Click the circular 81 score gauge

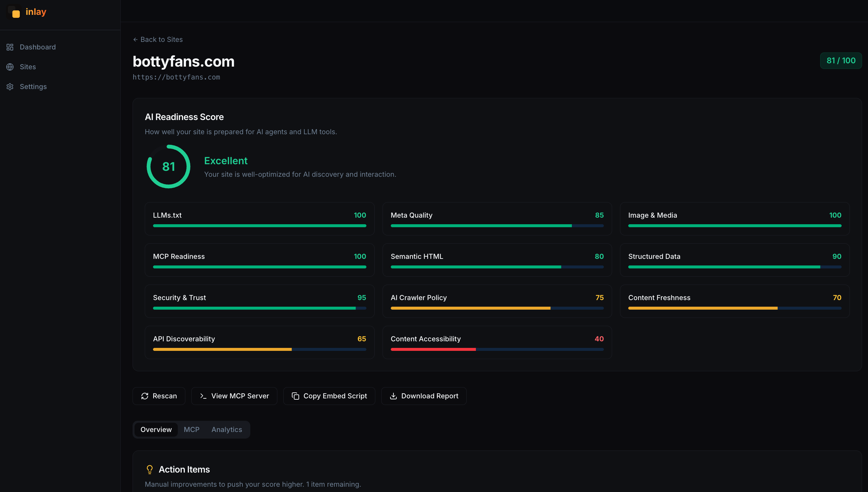click(x=168, y=167)
